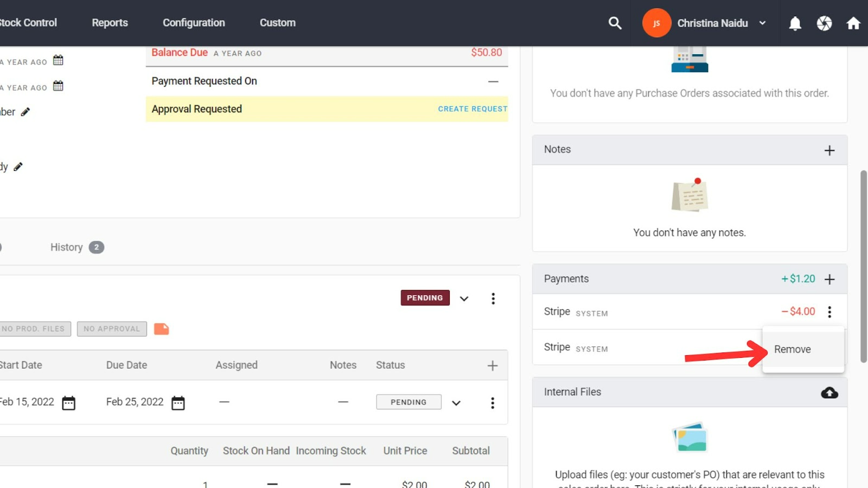868x488 pixels.
Task: Open task status PENDING dropdown chevron
Action: [456, 403]
